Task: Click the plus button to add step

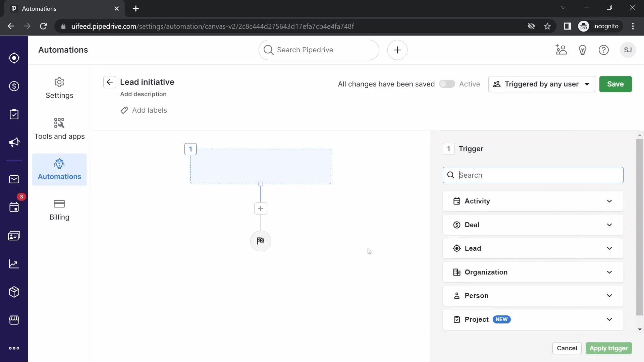Action: (261, 208)
